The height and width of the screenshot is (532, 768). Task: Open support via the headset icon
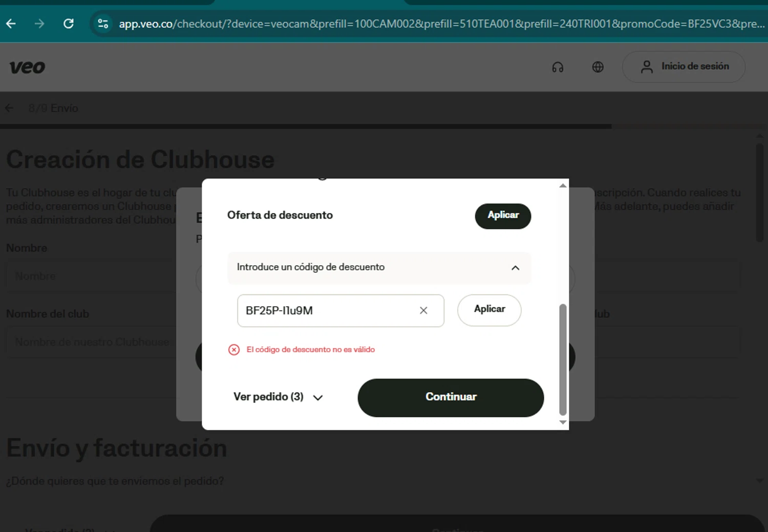click(x=558, y=67)
